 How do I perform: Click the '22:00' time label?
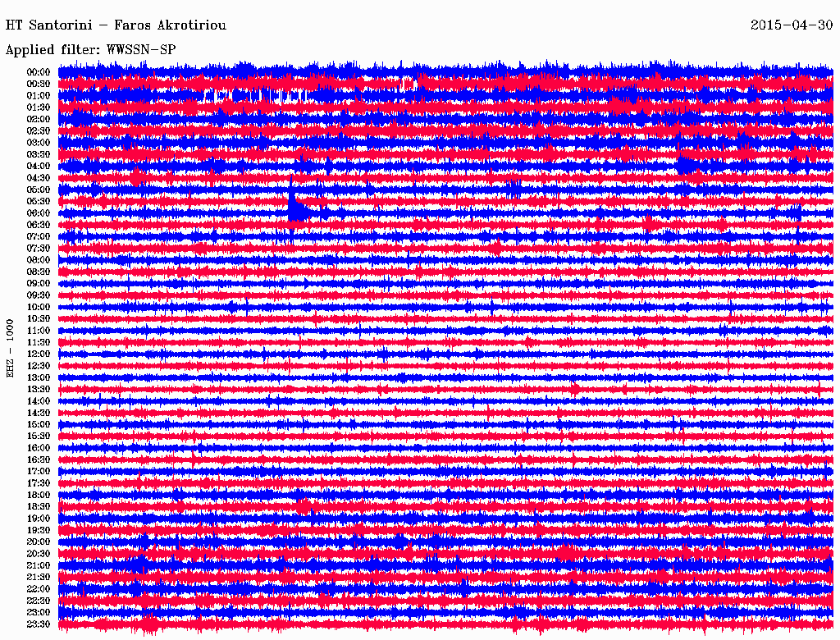(x=39, y=589)
